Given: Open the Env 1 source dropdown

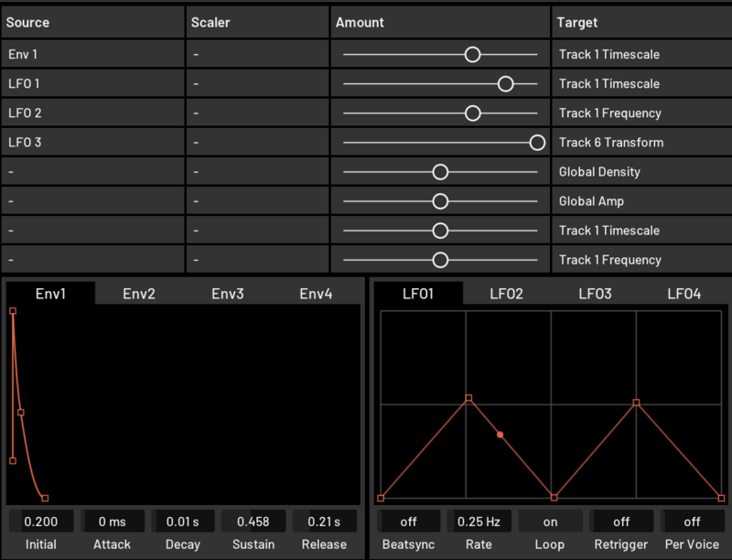Looking at the screenshot, I should pyautogui.click(x=91, y=55).
